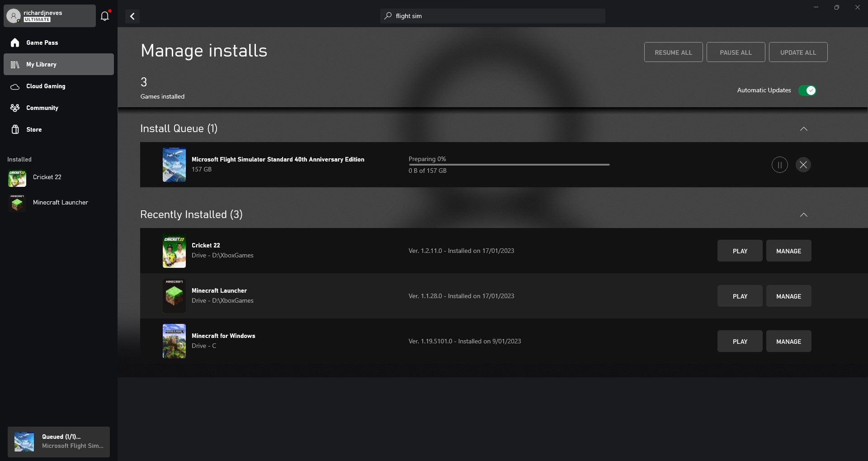Click Cricket 22 cover art in list
Screen dimensions: 868x461
click(174, 251)
